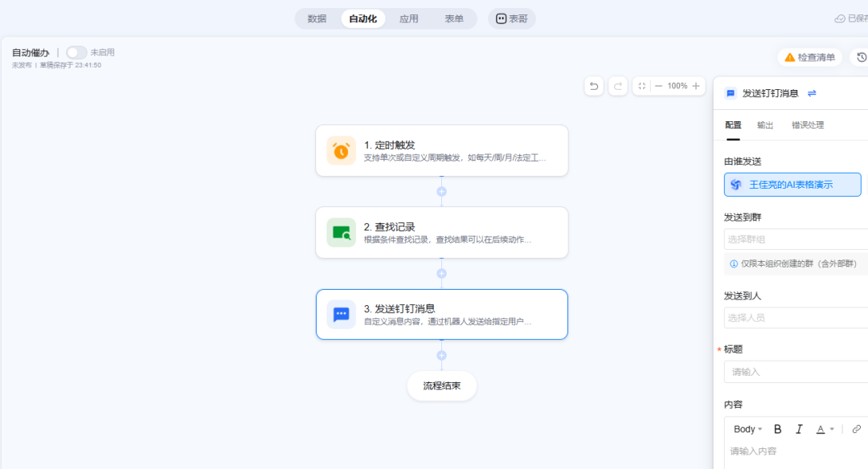Open the 由谁发送 sender selector
Screen dimensions: 868x469
point(792,185)
